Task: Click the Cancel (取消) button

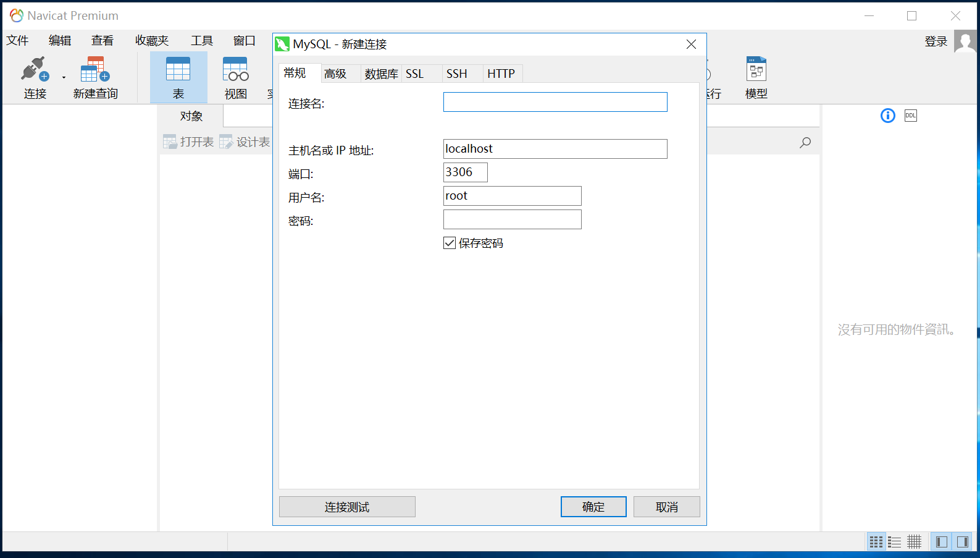Action: (x=667, y=507)
